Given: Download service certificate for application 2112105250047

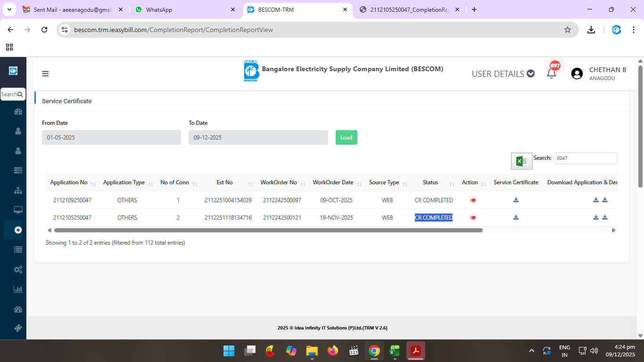Looking at the screenshot, I should (516, 218).
